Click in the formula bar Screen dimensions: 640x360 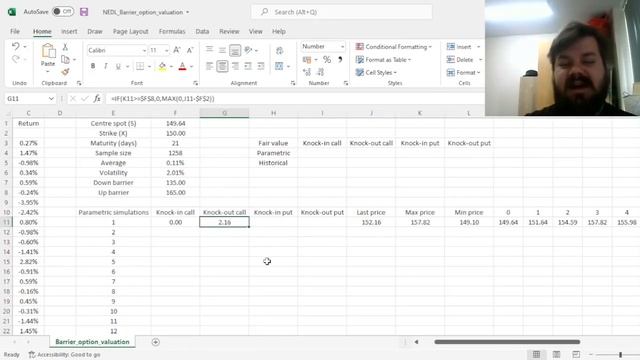[x=296, y=98]
